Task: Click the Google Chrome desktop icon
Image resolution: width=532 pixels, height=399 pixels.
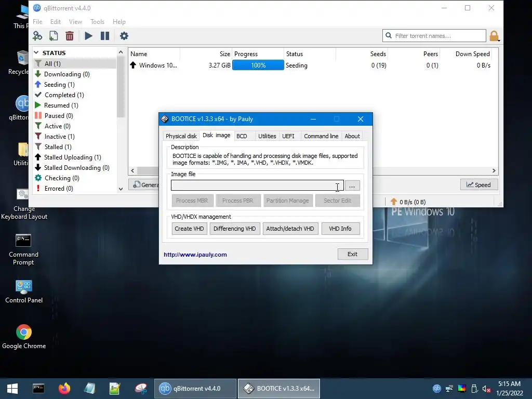Action: coord(24,336)
